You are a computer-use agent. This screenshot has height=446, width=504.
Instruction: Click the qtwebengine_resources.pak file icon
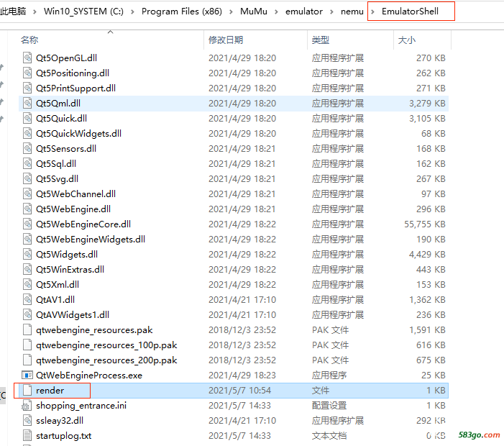27,330
